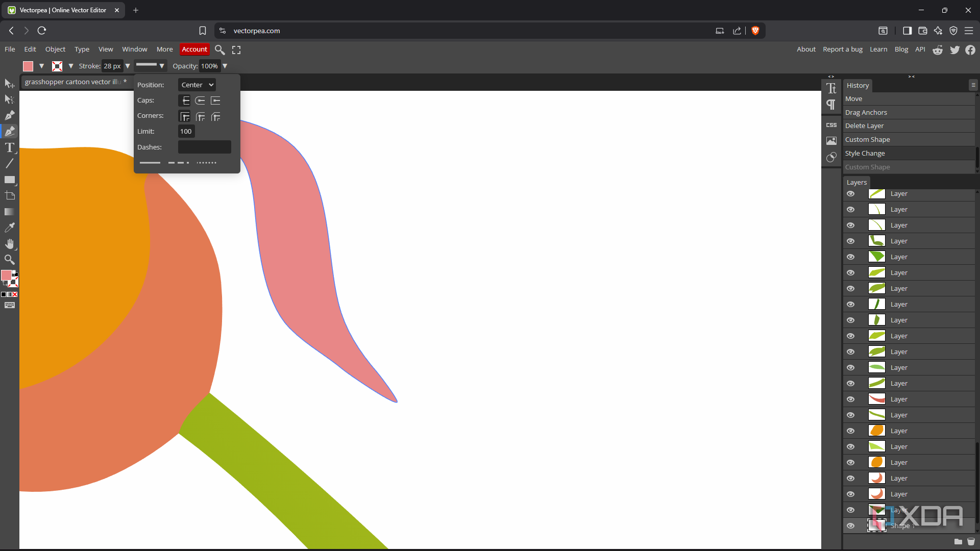Select the Rectangle shape tool

point(9,180)
